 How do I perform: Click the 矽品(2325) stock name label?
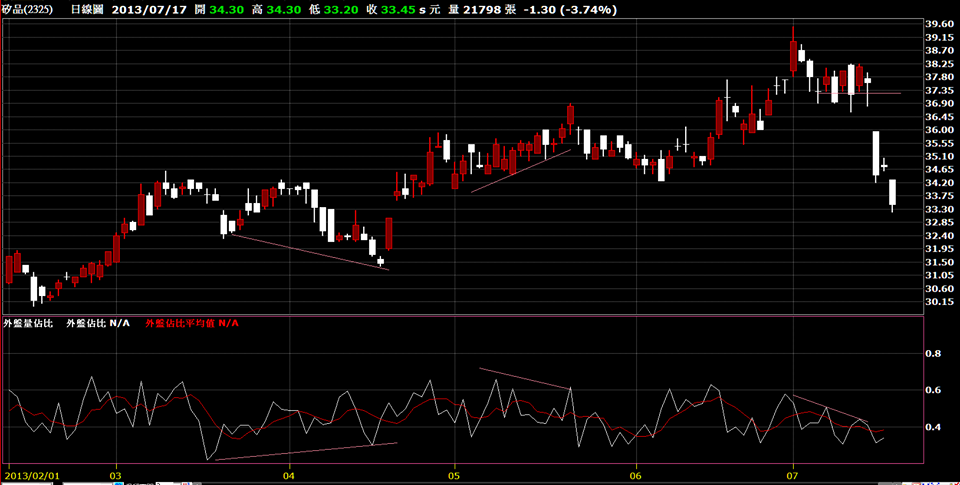pyautogui.click(x=29, y=9)
